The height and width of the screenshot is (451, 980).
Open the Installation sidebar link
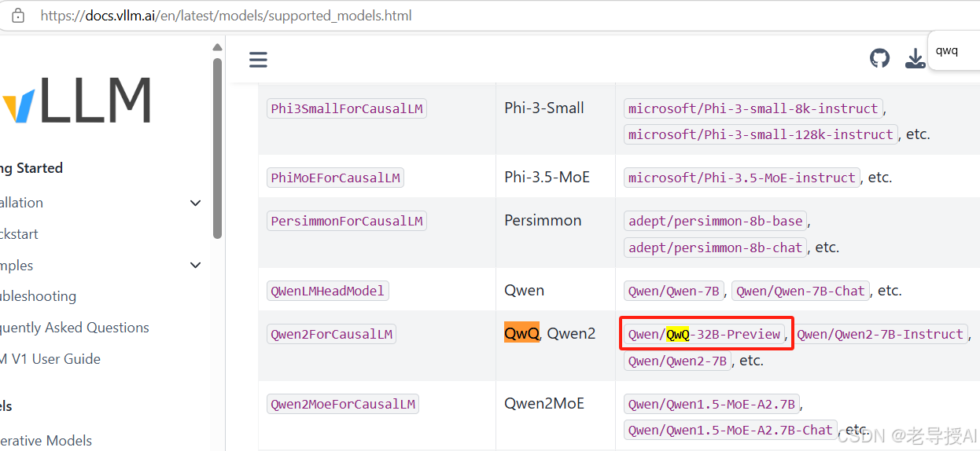pyautogui.click(x=21, y=203)
